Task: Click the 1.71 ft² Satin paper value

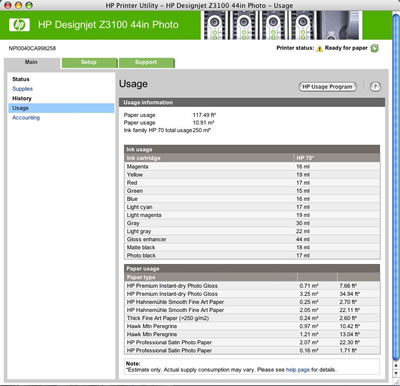Action: point(348,350)
